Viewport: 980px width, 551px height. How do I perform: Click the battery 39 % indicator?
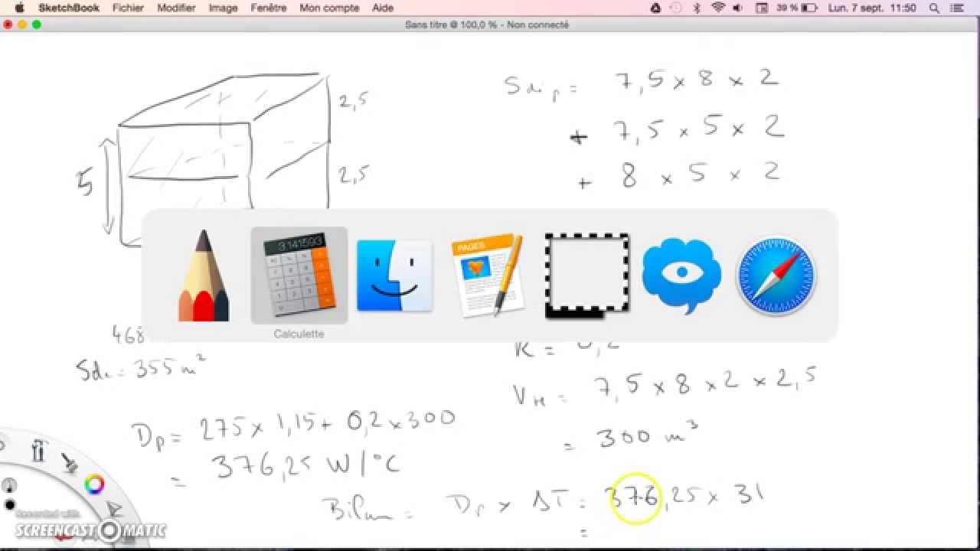pyautogui.click(x=797, y=8)
